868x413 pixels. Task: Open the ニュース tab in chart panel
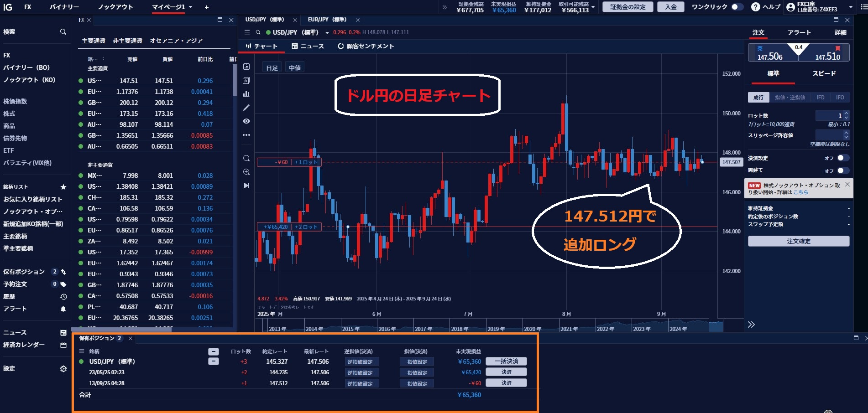pos(308,46)
